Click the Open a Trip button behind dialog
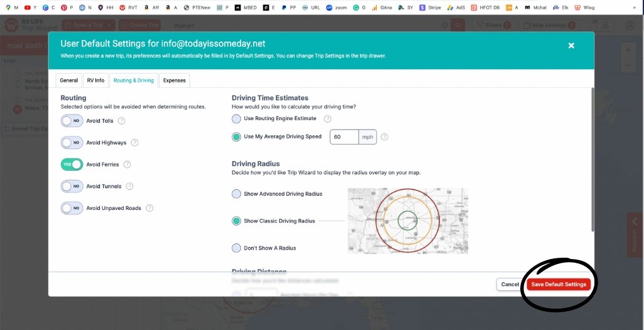Viewport: 644px width, 330px height. pyautogui.click(x=89, y=25)
